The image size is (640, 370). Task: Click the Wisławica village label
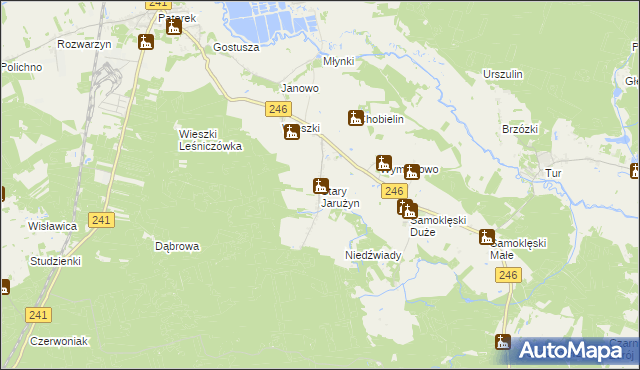pos(52,226)
